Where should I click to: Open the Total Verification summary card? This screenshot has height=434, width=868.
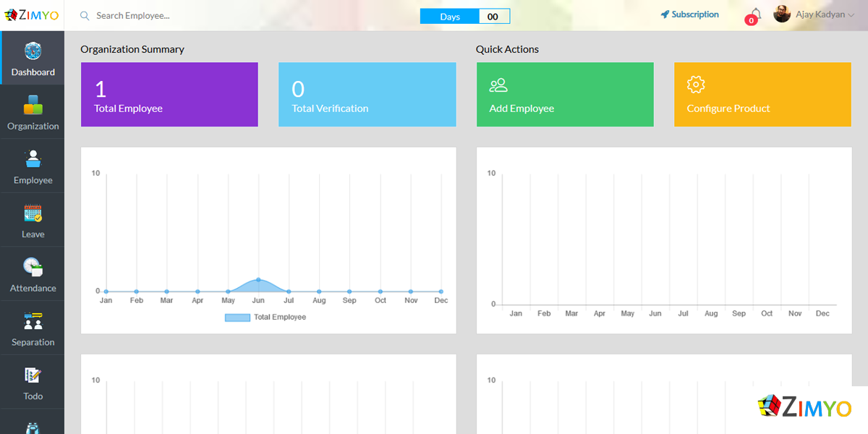click(x=367, y=95)
